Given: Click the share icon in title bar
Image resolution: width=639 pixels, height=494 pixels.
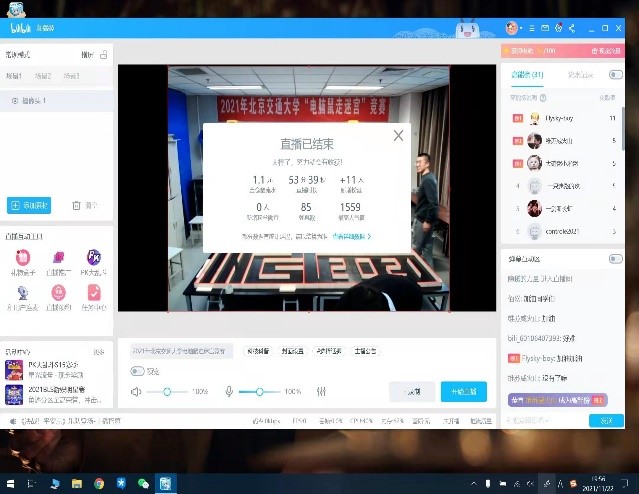Looking at the screenshot, I should pyautogui.click(x=572, y=28).
